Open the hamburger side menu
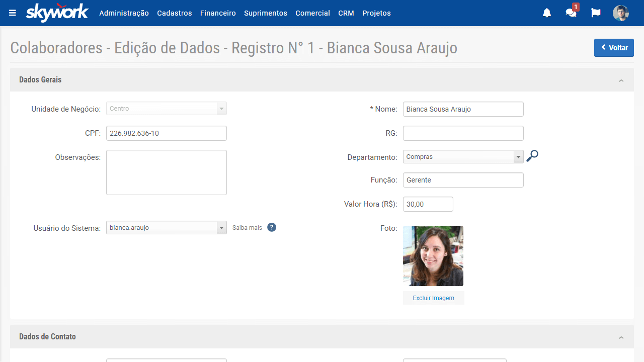 click(x=13, y=13)
